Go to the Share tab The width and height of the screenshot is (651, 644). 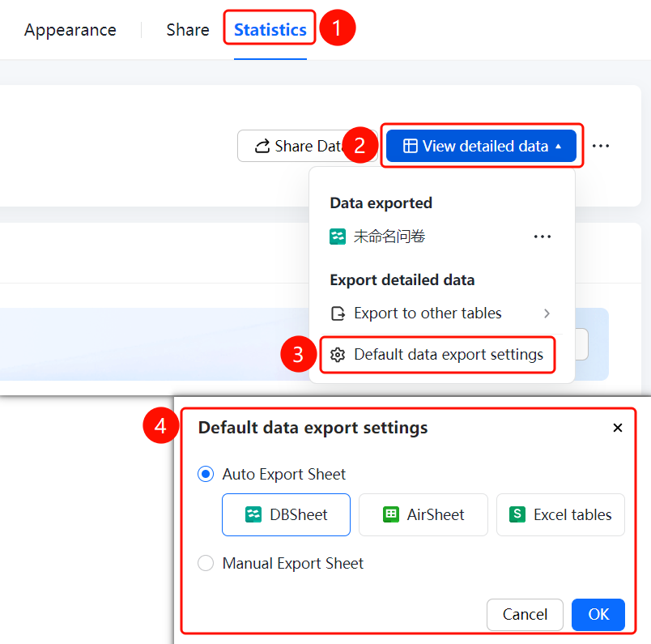click(x=188, y=30)
